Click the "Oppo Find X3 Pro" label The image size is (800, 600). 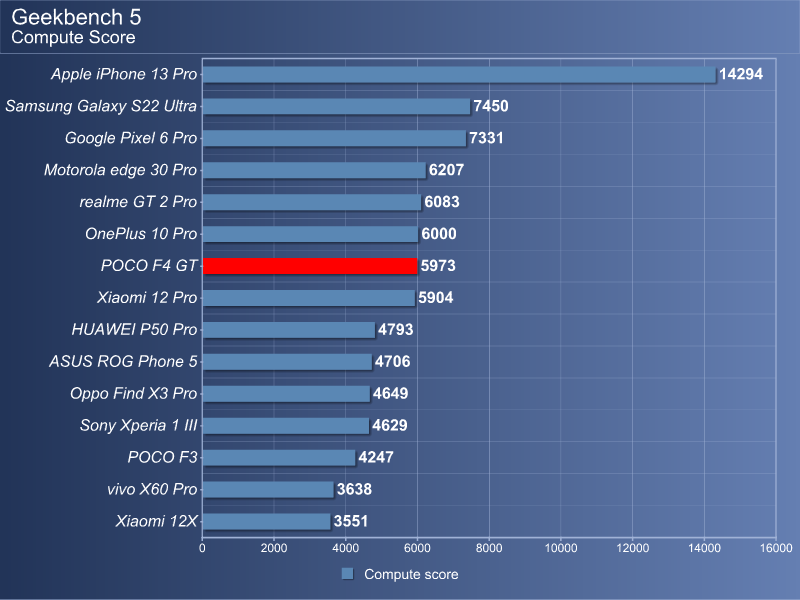134,393
